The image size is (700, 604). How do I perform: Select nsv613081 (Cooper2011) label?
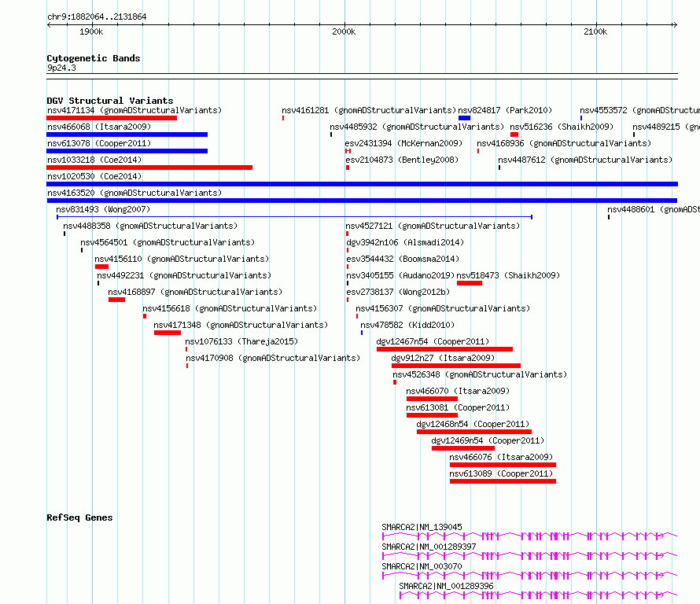click(x=458, y=407)
